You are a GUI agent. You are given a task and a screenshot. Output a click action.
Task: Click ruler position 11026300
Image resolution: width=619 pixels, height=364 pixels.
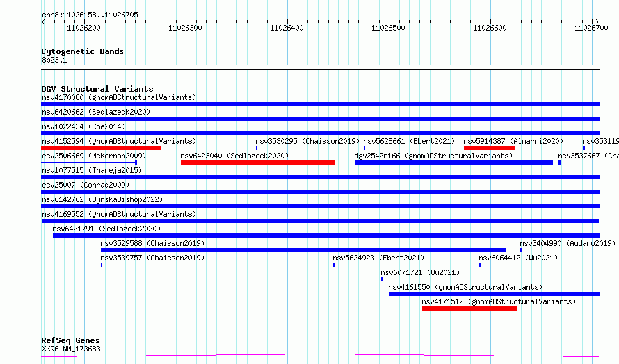185,28
